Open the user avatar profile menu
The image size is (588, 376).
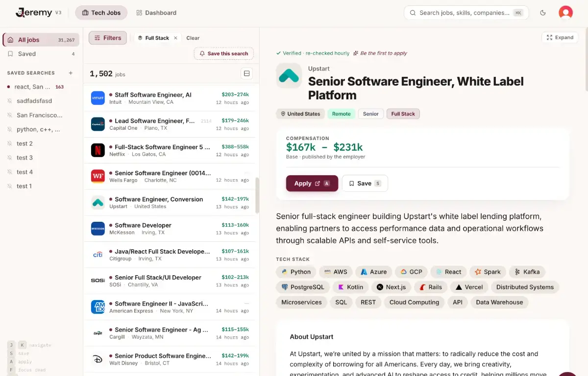[565, 13]
